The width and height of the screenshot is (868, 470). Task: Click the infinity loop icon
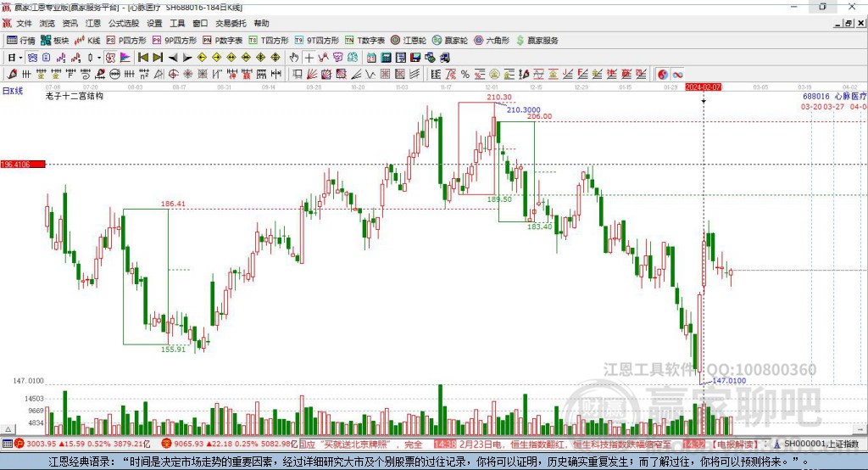677,75
